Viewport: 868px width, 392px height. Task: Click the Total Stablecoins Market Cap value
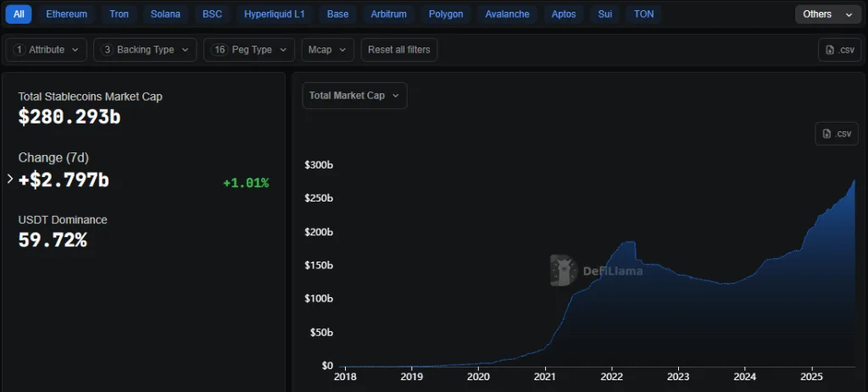(x=70, y=117)
